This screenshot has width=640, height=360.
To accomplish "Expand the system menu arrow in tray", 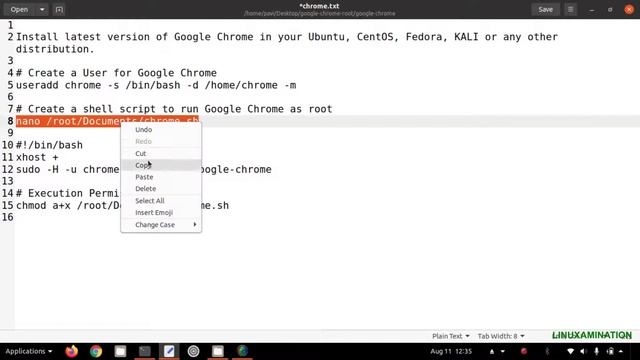I will tap(621, 351).
